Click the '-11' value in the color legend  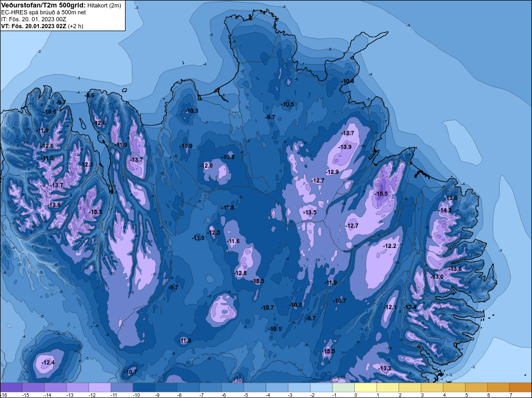(113, 395)
